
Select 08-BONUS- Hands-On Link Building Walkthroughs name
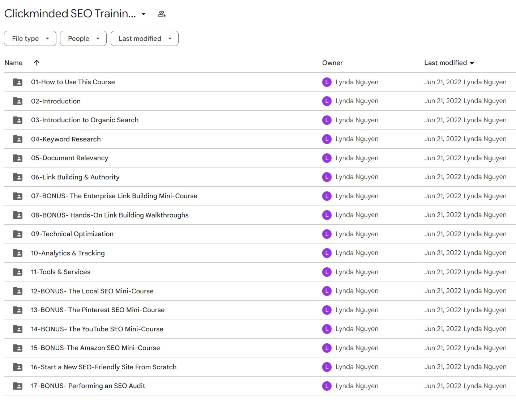pyautogui.click(x=110, y=215)
